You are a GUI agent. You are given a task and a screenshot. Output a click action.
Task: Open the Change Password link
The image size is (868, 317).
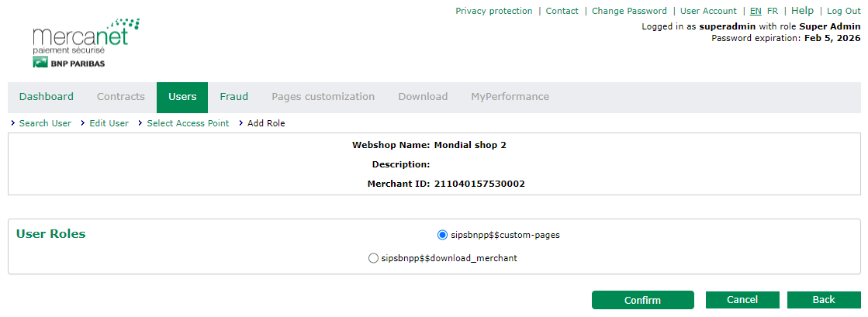pyautogui.click(x=629, y=11)
